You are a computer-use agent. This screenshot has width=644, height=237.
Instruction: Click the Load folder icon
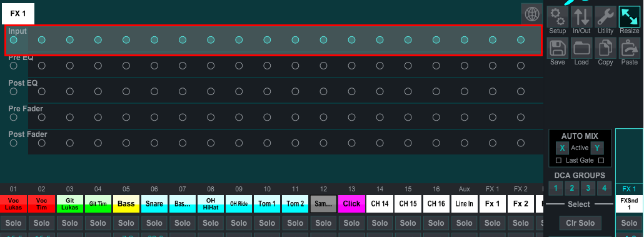click(581, 48)
